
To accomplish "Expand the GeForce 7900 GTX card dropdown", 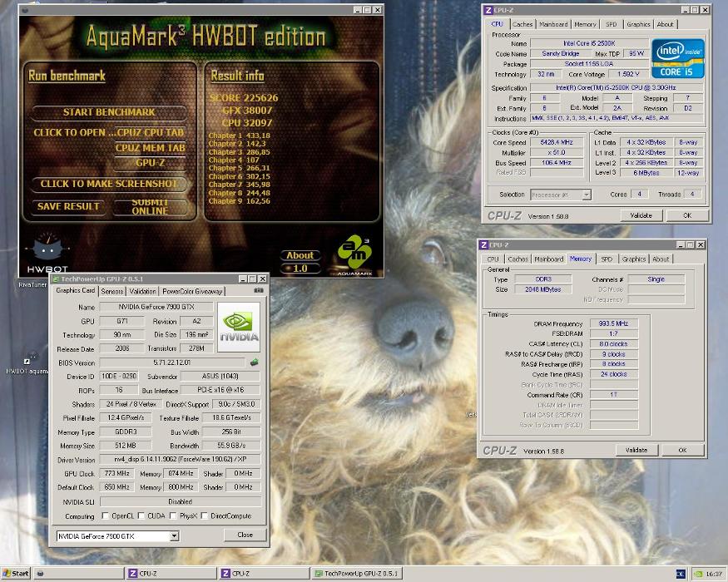I will click(174, 536).
